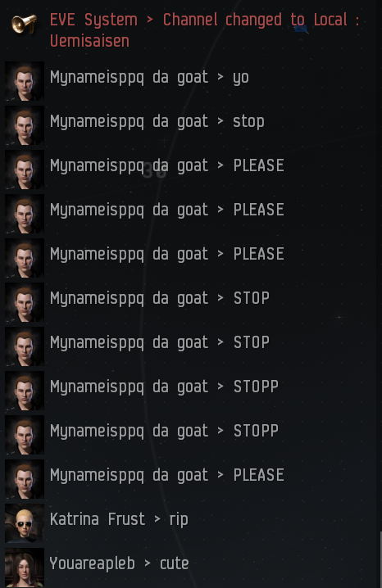Click Mynameisppq da goat name on "yo" line
Image resolution: width=382 pixels, height=588 pixels.
129,77
